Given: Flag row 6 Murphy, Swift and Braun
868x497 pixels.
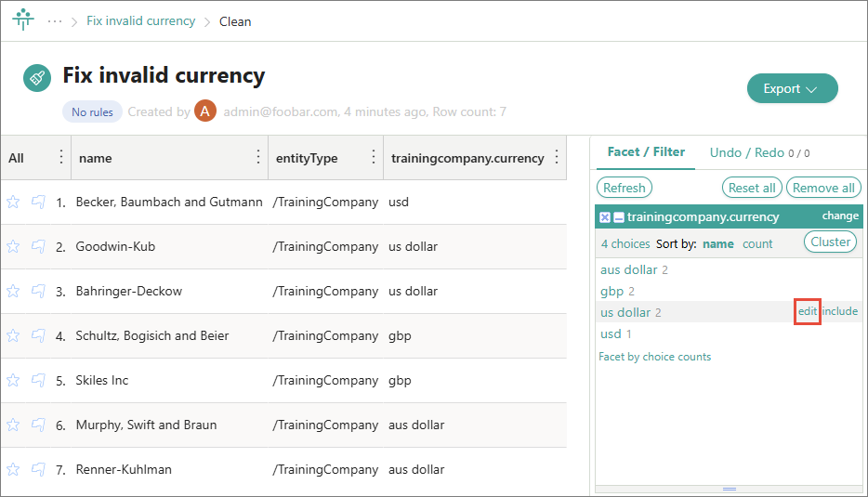Looking at the screenshot, I should click(38, 425).
